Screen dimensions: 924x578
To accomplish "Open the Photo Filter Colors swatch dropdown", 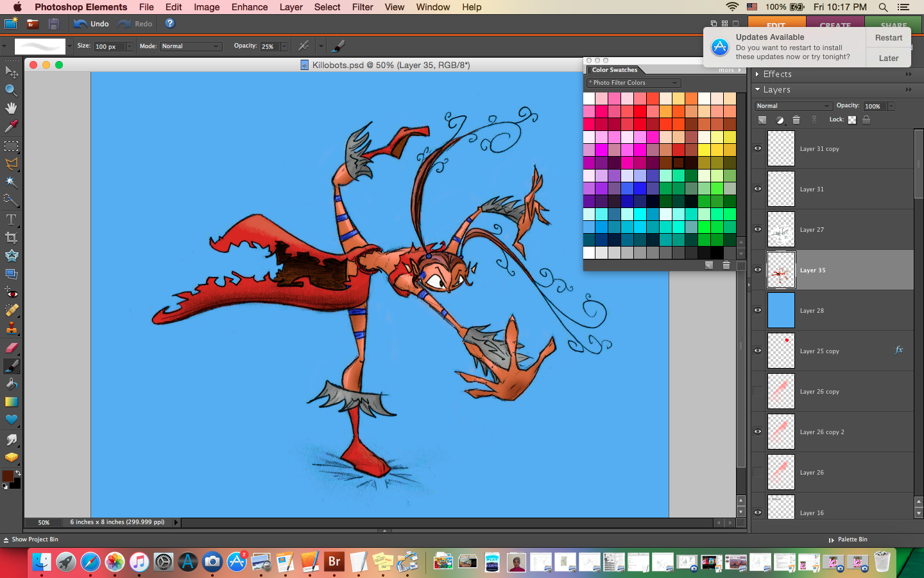I will 633,83.
